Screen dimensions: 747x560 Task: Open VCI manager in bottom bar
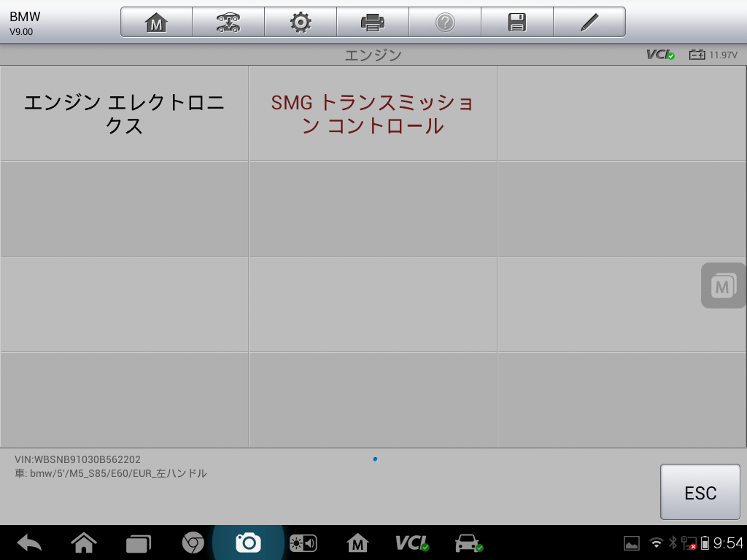click(x=412, y=542)
